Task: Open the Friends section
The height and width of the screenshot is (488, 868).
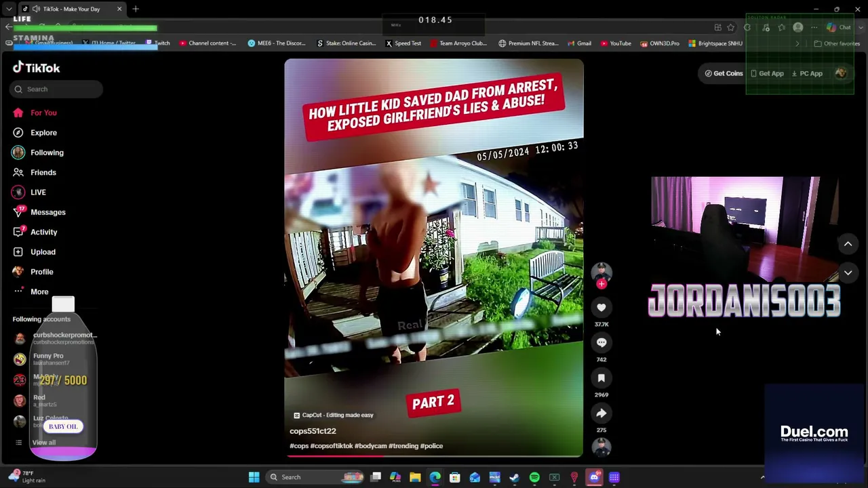Action: tap(34, 172)
